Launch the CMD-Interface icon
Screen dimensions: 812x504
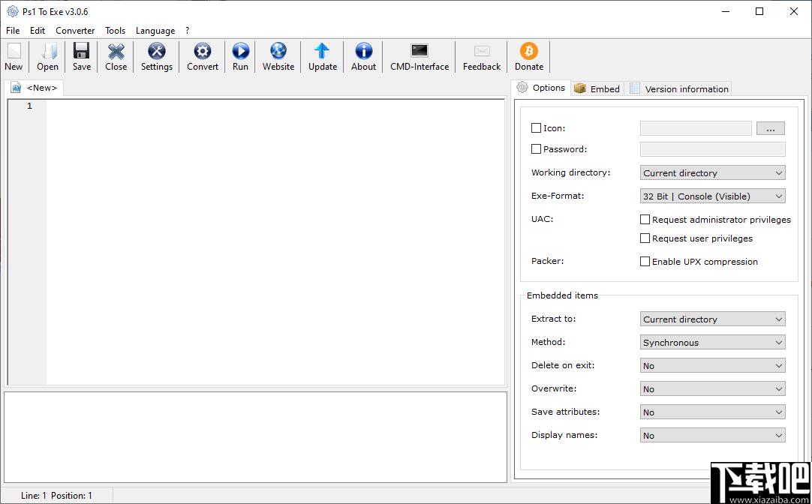[x=420, y=50]
